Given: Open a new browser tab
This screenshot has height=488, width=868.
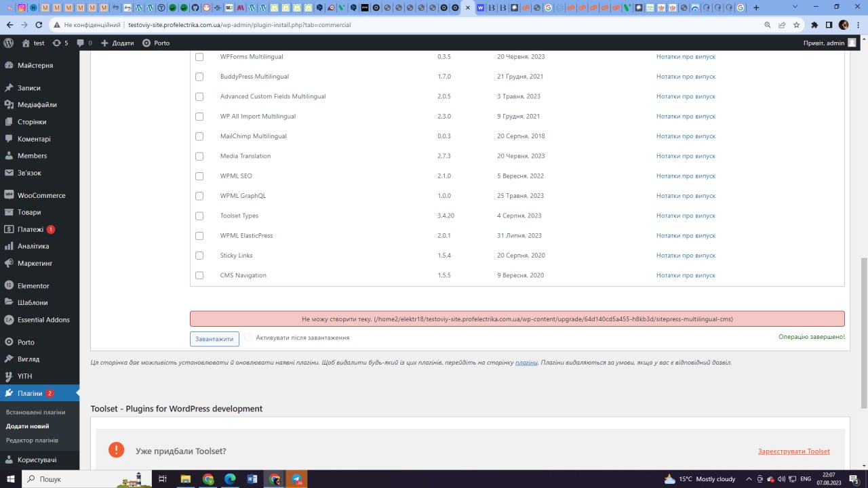Looking at the screenshot, I should click(756, 7).
